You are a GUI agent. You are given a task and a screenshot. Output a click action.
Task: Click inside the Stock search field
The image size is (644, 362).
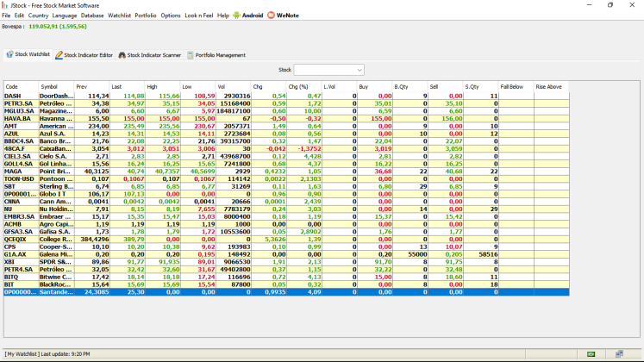(324, 70)
